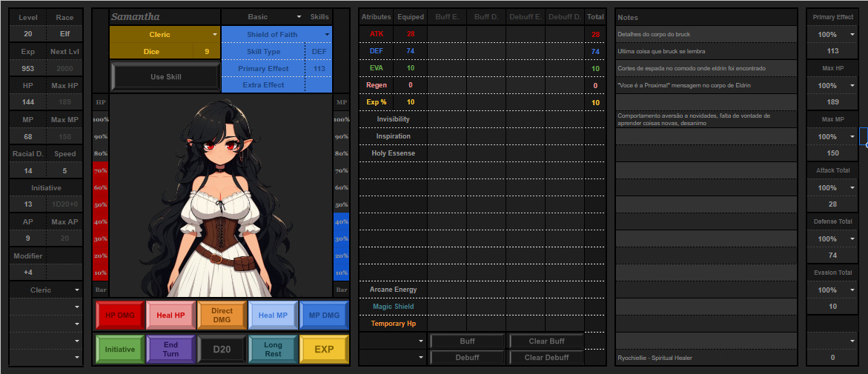Click the Samantha character name field
Viewport: 868px width, 374px height.
165,16
